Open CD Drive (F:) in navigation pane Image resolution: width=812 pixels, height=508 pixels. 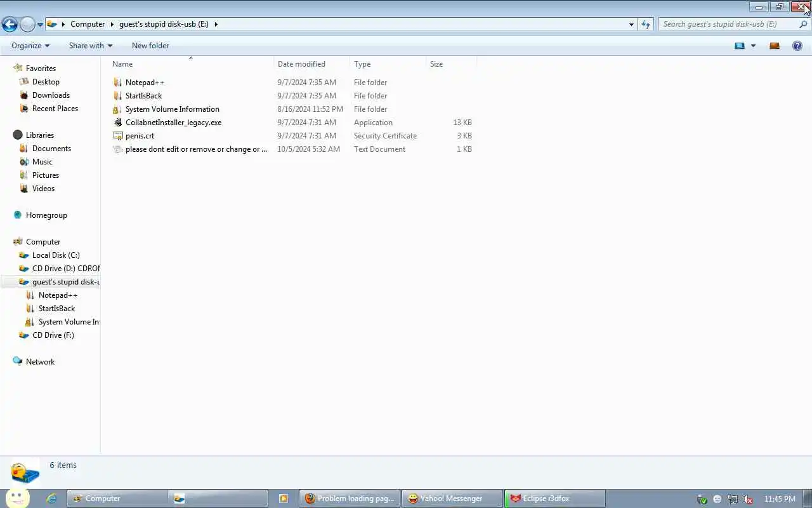click(x=53, y=335)
